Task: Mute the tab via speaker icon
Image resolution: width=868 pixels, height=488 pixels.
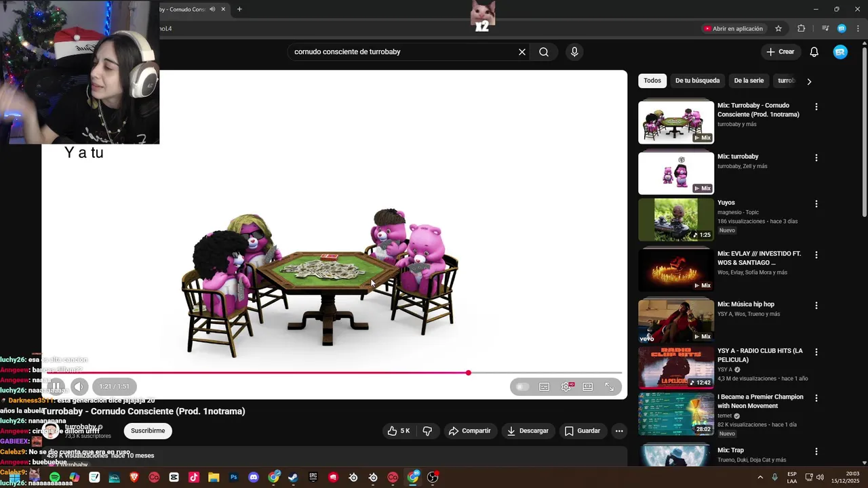Action: pyautogui.click(x=212, y=9)
